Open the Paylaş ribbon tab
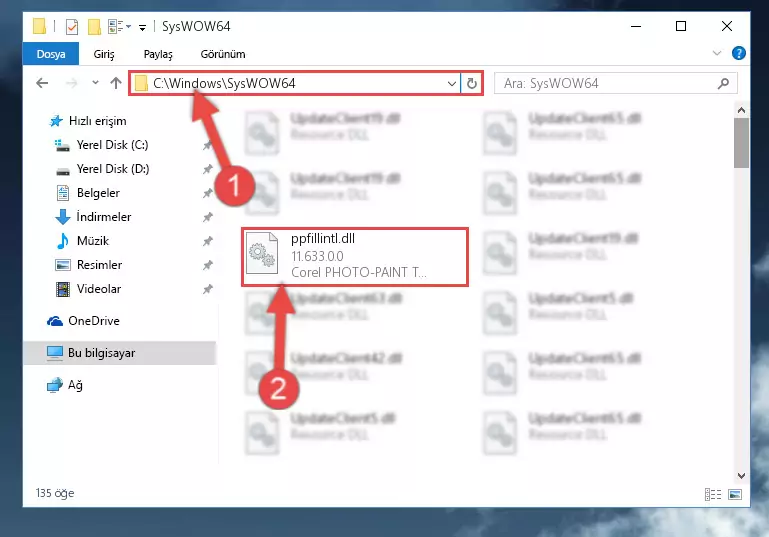Screen dimensions: 769x537 [x=158, y=54]
